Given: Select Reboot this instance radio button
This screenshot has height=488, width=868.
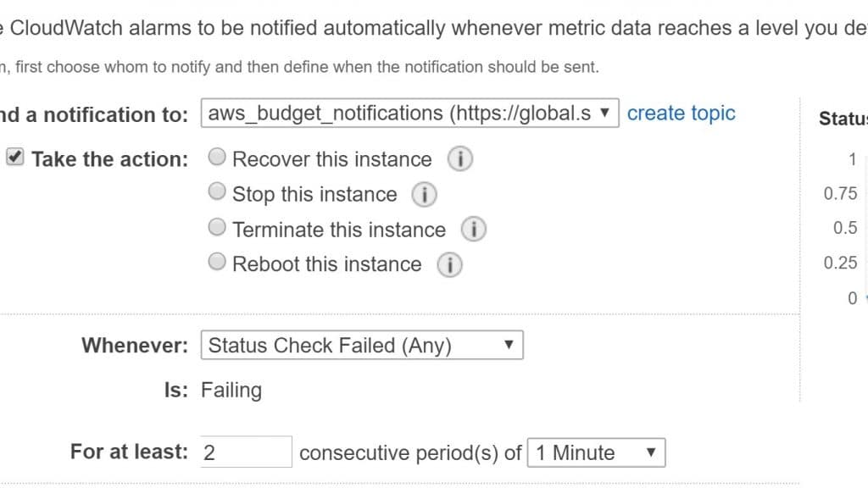Looking at the screenshot, I should pos(217,262).
